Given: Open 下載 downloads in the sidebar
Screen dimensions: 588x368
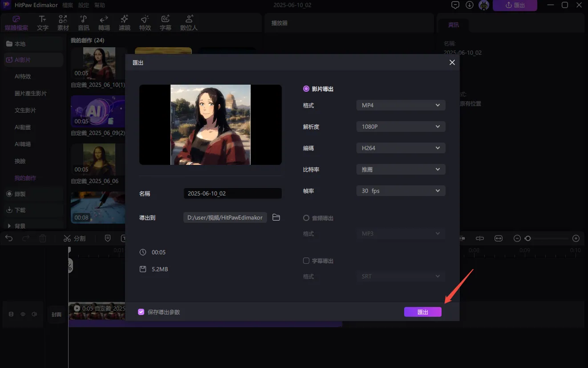Looking at the screenshot, I should point(34,210).
